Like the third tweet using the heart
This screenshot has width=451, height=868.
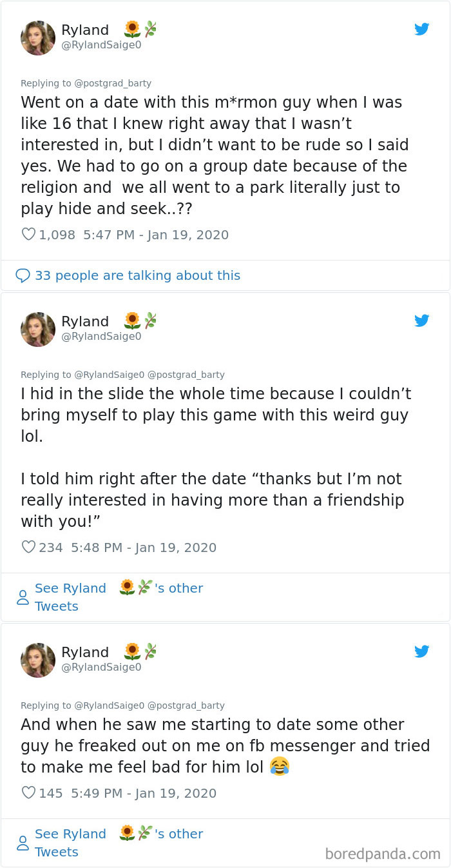coord(28,793)
